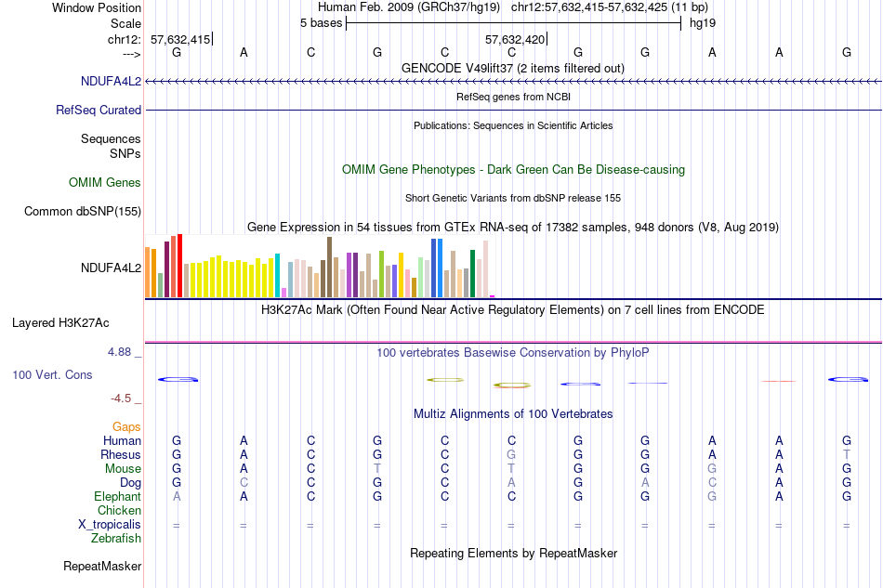
Task: Click the orange Gaps row label
Action: pos(126,427)
